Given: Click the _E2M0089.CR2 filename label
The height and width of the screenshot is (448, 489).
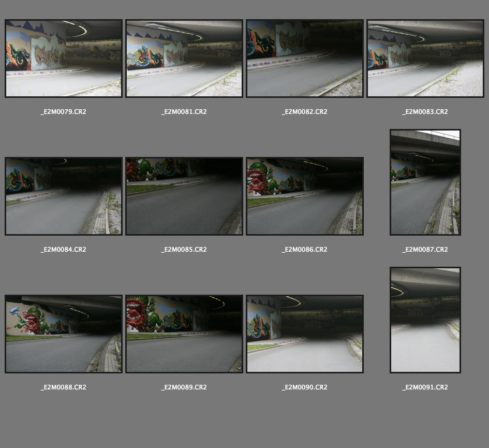Looking at the screenshot, I should 184,387.
